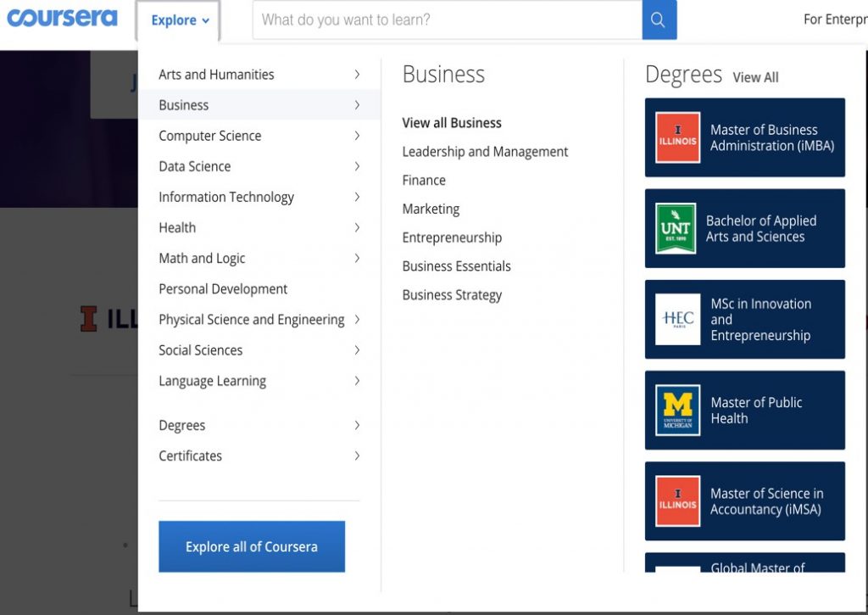The image size is (868, 615).
Task: Open the Finance subcategory
Action: tap(424, 180)
